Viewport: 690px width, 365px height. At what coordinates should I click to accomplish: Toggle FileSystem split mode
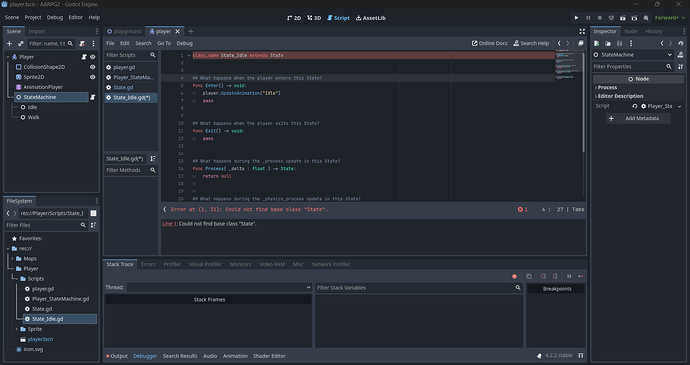pos(93,213)
